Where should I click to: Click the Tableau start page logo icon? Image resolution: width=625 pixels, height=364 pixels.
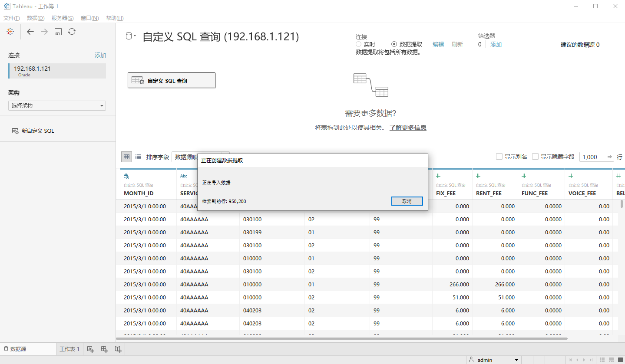pos(10,32)
